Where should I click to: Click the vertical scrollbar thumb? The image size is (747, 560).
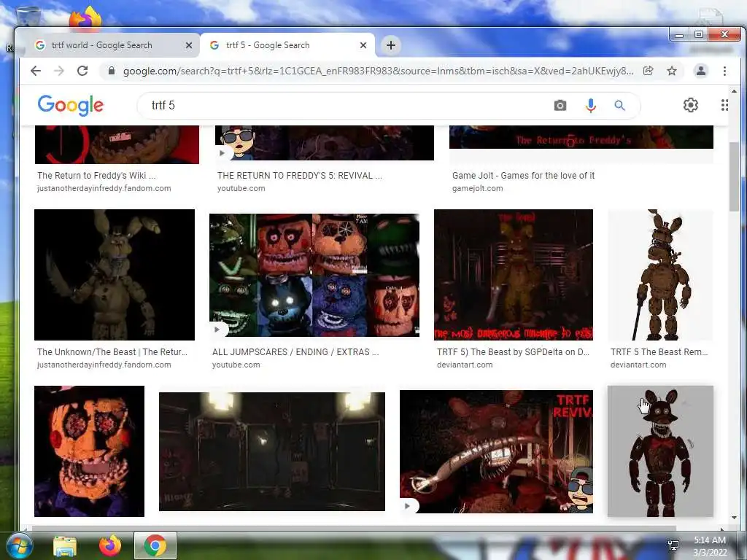point(734,176)
